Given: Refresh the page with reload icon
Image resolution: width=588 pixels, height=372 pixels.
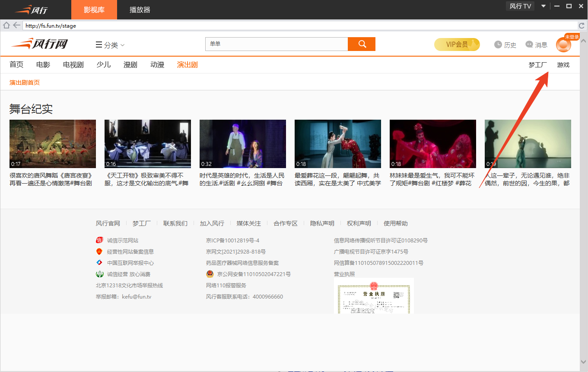Looking at the screenshot, I should point(582,26).
